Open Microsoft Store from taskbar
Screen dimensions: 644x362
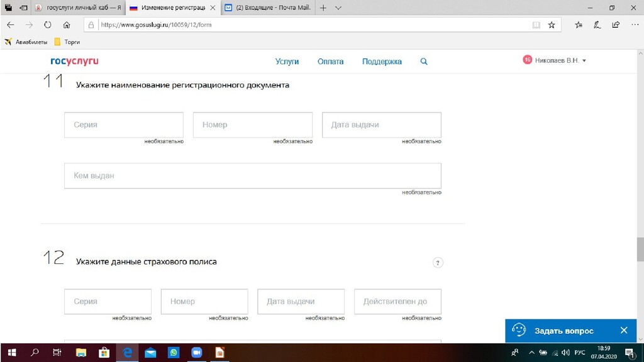[104, 353]
